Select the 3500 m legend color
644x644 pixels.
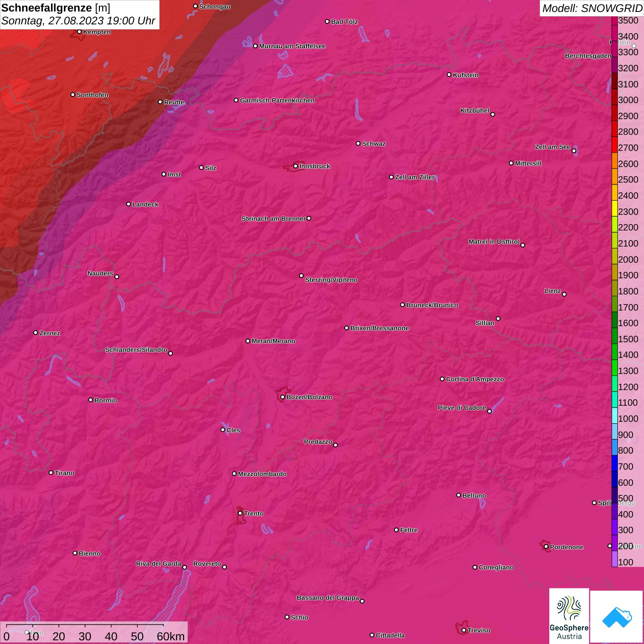(615, 20)
